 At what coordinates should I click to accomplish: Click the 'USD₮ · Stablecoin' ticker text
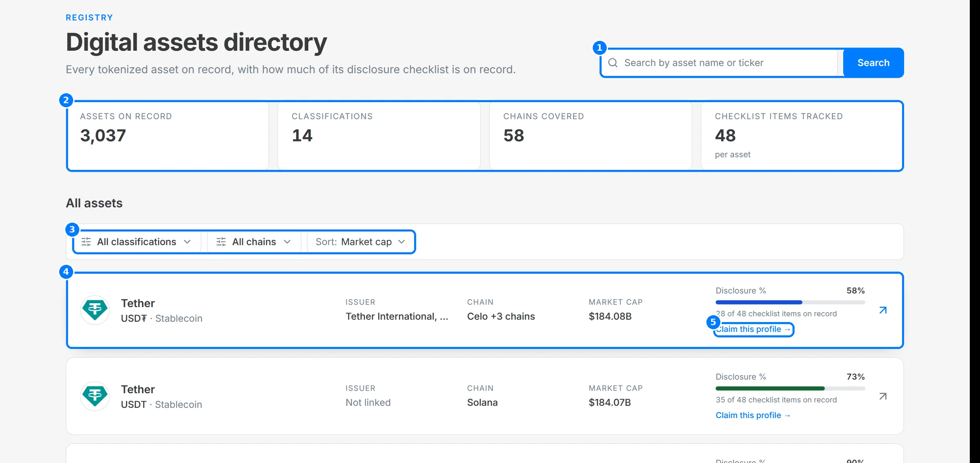[162, 318]
